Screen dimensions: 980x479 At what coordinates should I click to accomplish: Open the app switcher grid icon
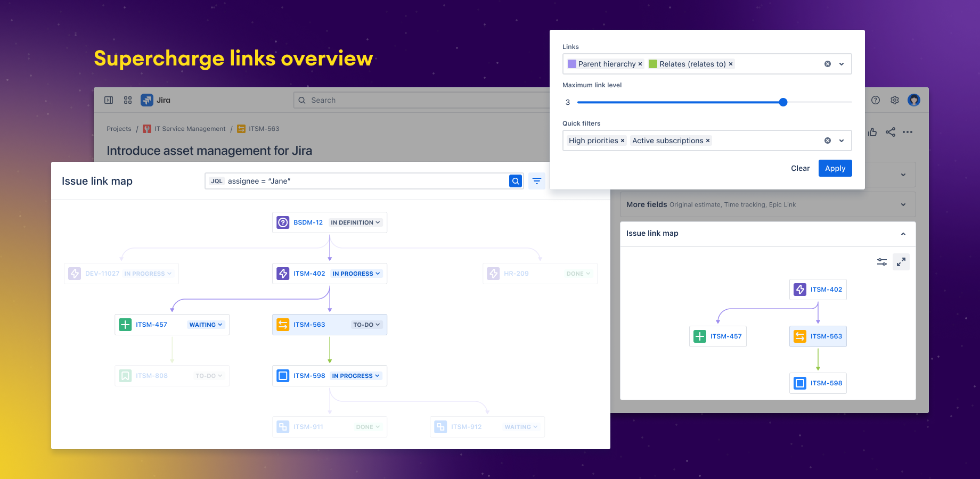point(127,100)
